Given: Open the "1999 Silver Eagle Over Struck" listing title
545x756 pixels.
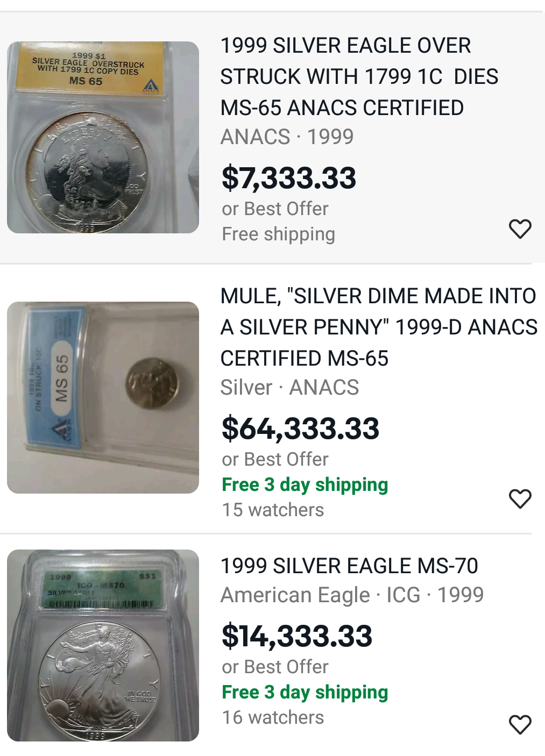Looking at the screenshot, I should point(359,76).
